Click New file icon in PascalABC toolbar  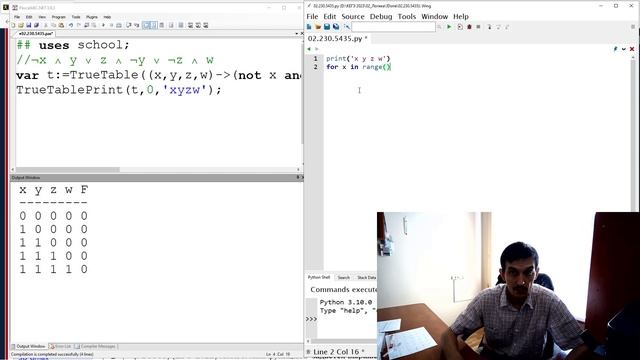click(13, 25)
